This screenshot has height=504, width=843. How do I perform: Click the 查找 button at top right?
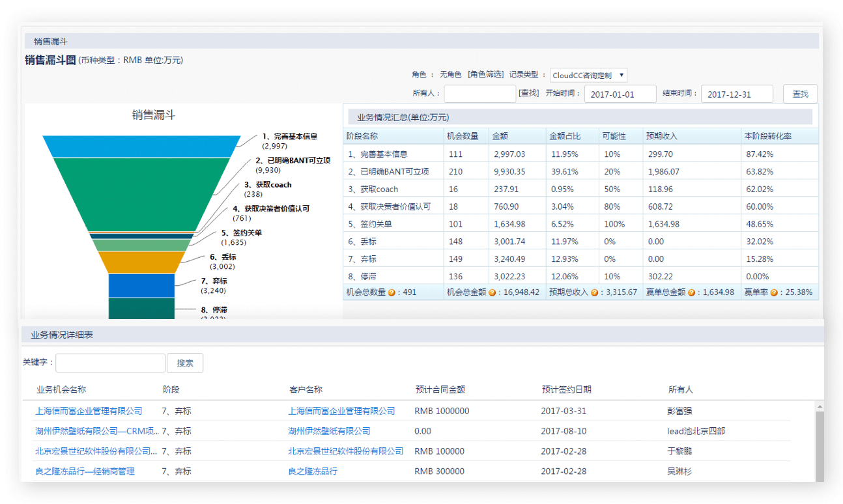pos(800,94)
